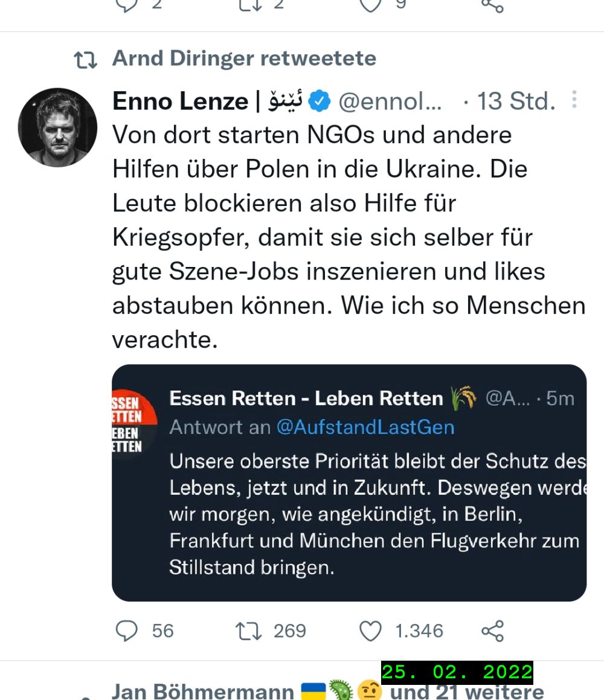Click the reply icon on the top tweet
The width and height of the screenshot is (604, 700).
click(x=127, y=5)
